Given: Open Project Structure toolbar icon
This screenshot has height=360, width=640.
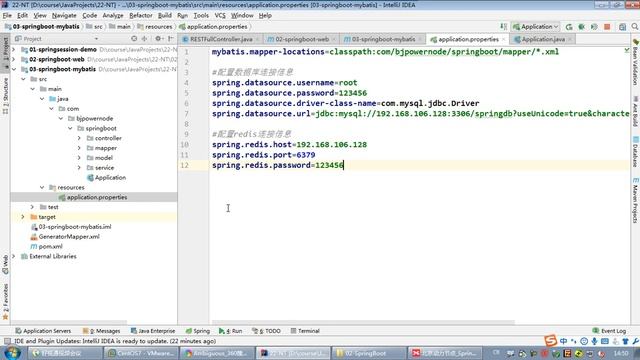Looking at the screenshot, I should tap(622, 27).
